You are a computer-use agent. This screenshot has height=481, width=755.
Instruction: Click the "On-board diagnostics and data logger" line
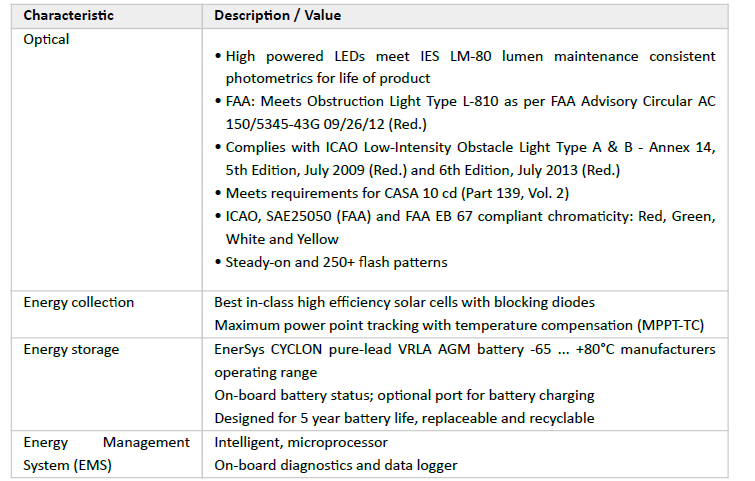[x=335, y=464]
